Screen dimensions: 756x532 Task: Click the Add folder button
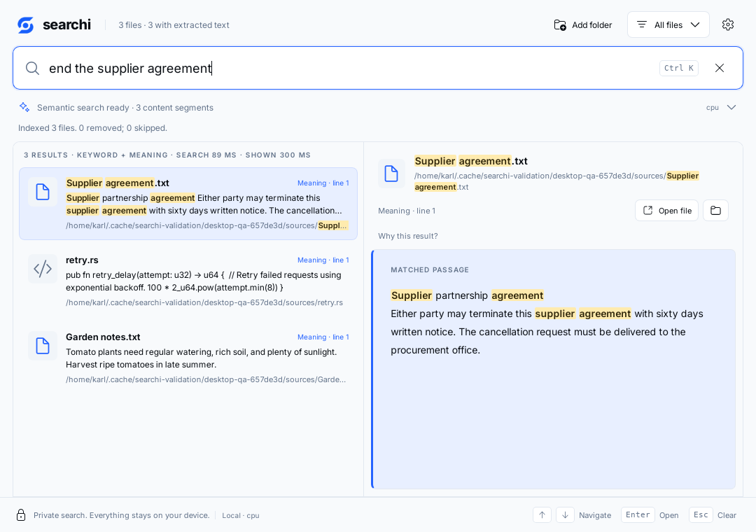point(583,25)
